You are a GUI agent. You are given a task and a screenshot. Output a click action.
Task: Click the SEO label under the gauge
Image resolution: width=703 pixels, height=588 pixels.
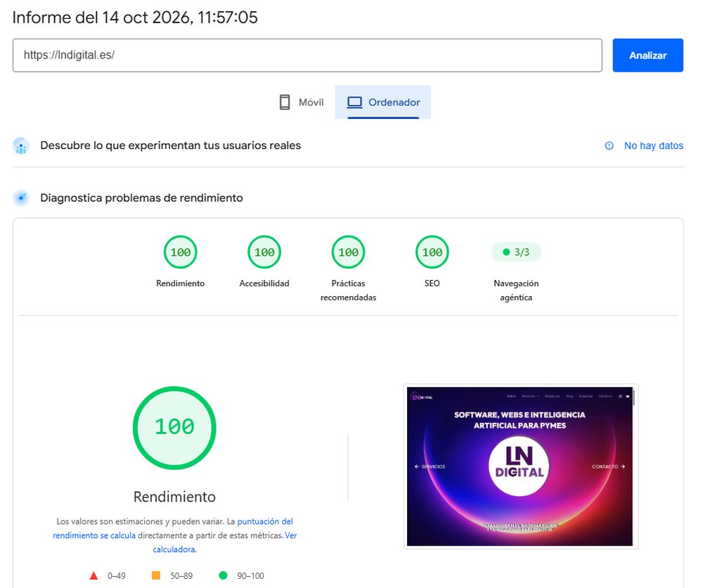coord(432,283)
